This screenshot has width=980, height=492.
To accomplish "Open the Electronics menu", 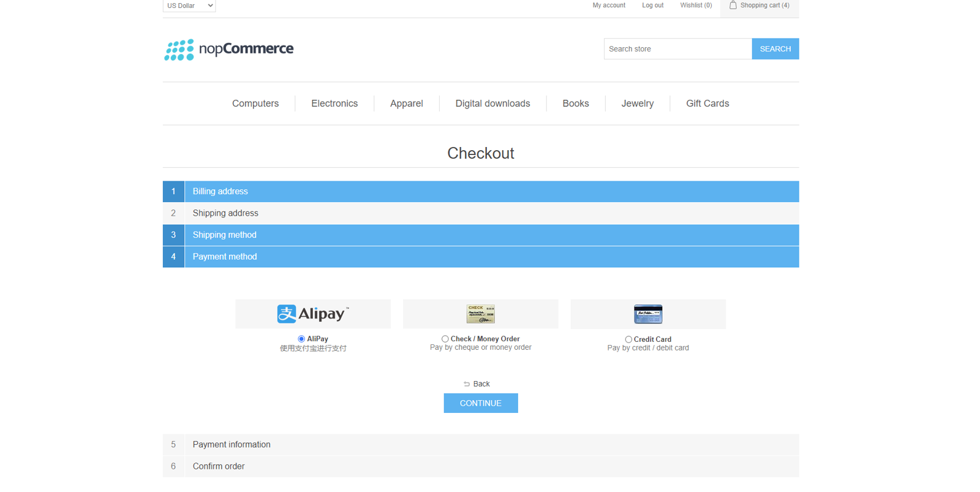I will 334,104.
